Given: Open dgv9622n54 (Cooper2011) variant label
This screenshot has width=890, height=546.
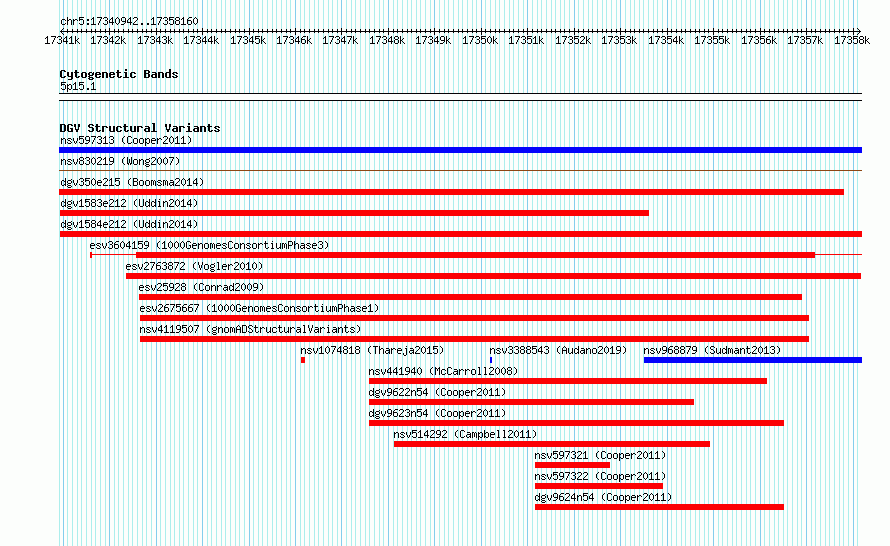Looking at the screenshot, I should coord(437,392).
